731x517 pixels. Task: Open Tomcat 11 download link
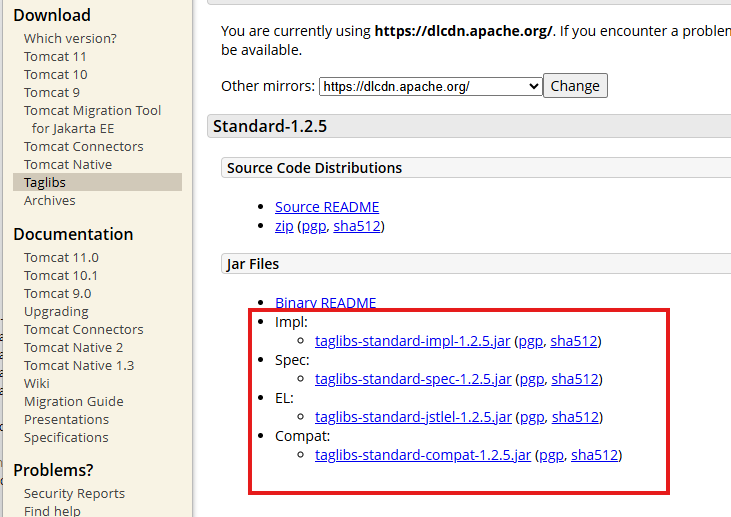[x=55, y=56]
